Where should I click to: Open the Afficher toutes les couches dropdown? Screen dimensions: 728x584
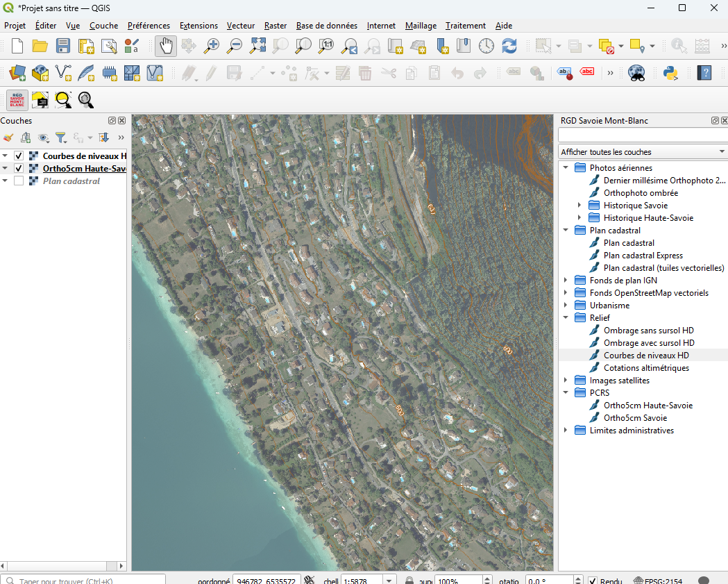click(x=643, y=152)
